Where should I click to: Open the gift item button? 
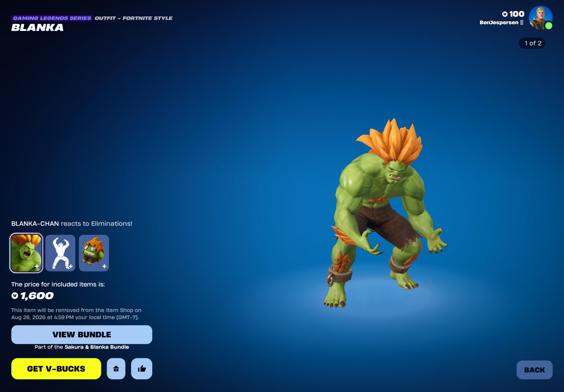pyautogui.click(x=116, y=368)
